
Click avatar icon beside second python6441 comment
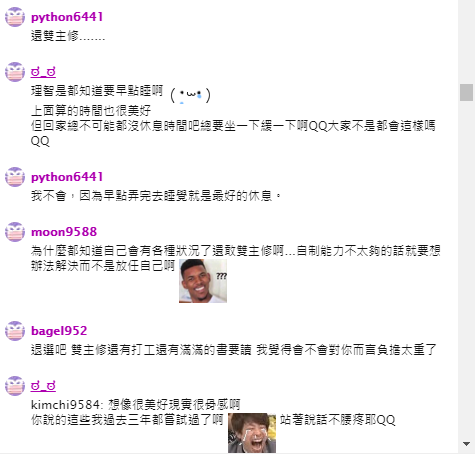tap(15, 177)
